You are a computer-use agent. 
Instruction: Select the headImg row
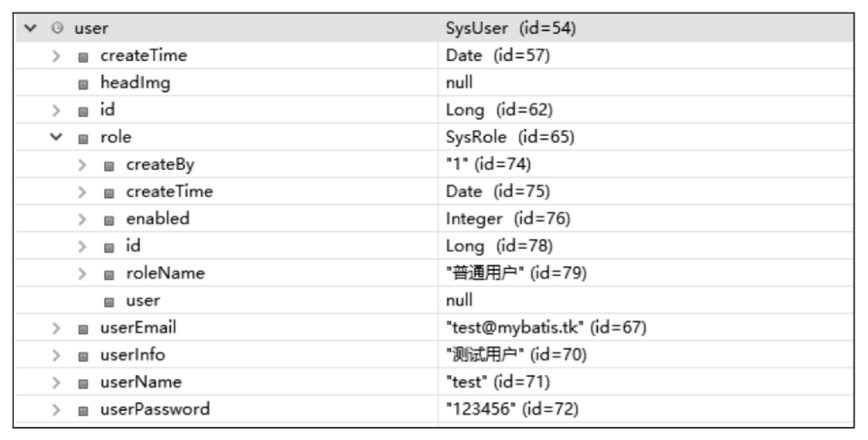(435, 82)
